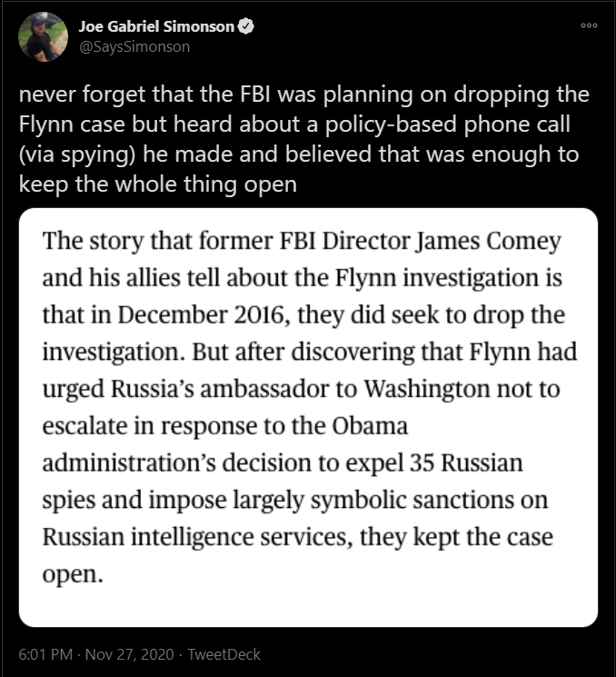This screenshot has height=677, width=616.
Task: Click Joe Gabriel Simonson's profile avatar
Action: 44,36
